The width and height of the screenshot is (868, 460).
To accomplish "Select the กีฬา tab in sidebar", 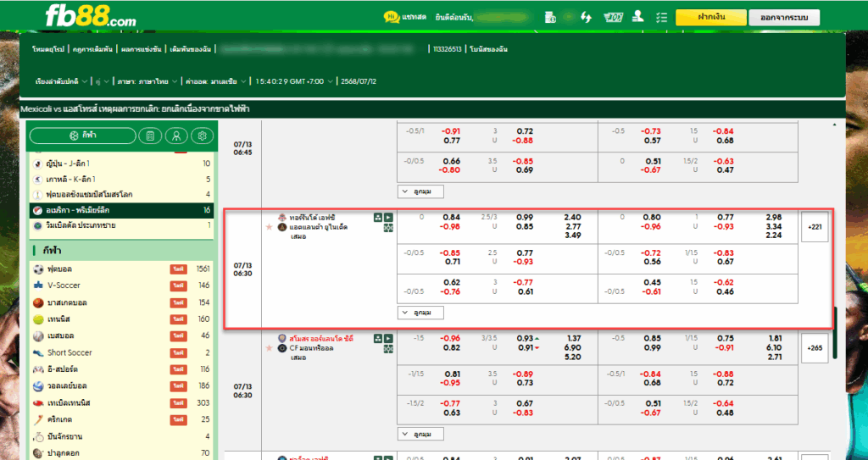I will pyautogui.click(x=82, y=136).
